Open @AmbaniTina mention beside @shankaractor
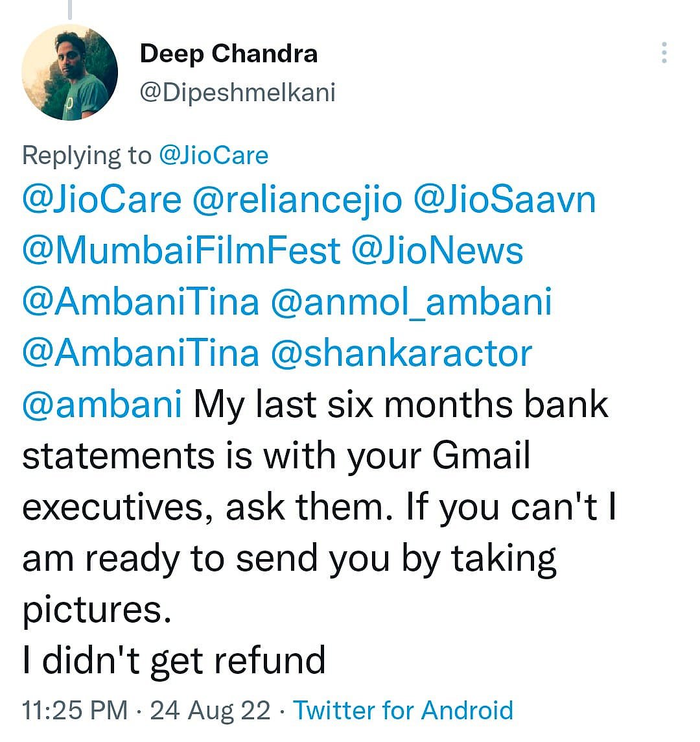The image size is (700, 742). click(x=141, y=353)
